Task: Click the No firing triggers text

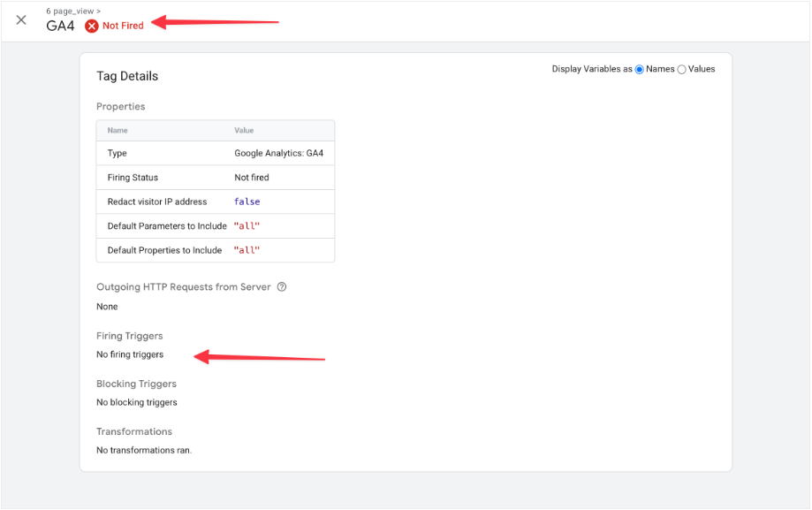Action: [x=130, y=355]
